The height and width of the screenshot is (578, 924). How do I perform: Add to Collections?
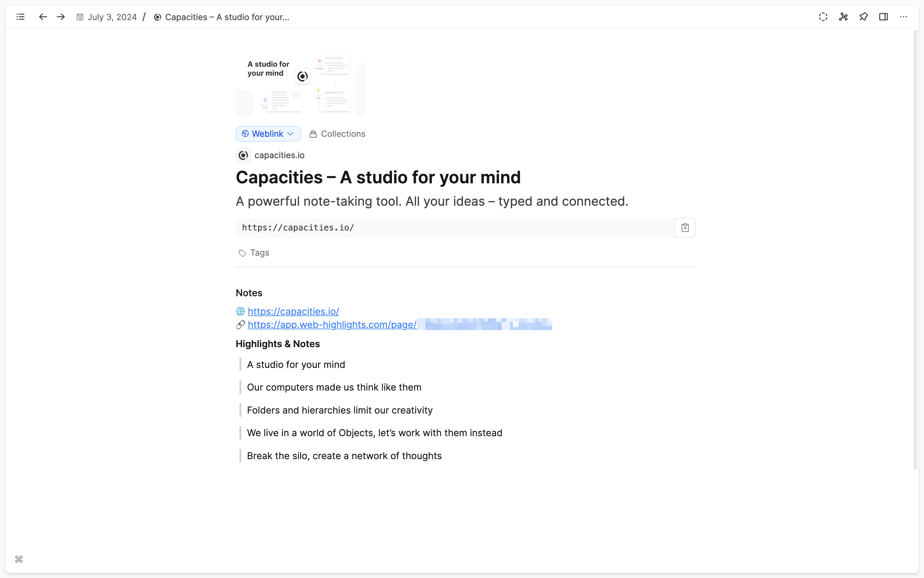(337, 134)
